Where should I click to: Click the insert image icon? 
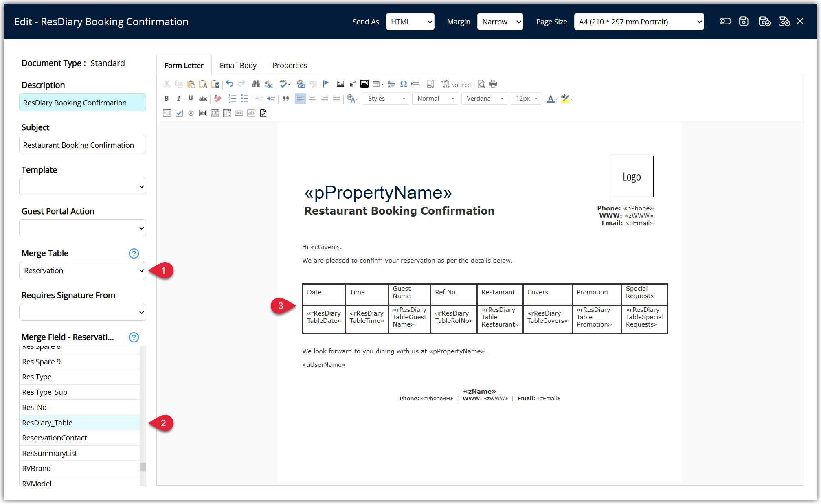point(340,84)
